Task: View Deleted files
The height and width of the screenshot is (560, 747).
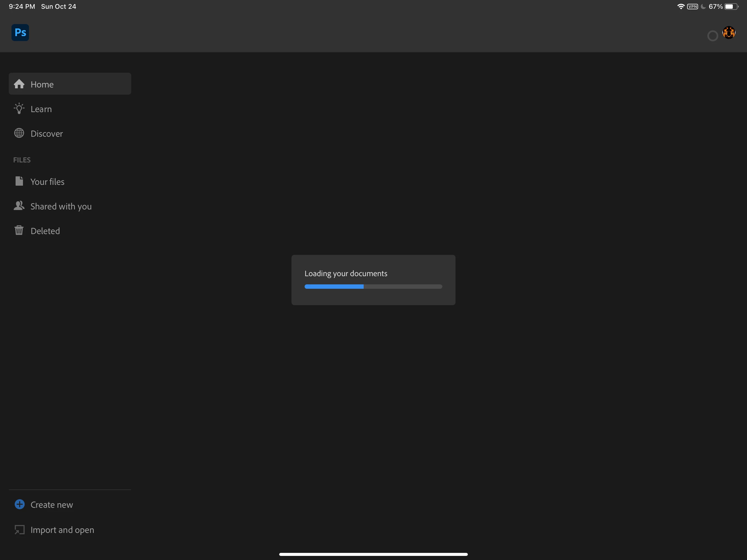Action: [x=45, y=231]
